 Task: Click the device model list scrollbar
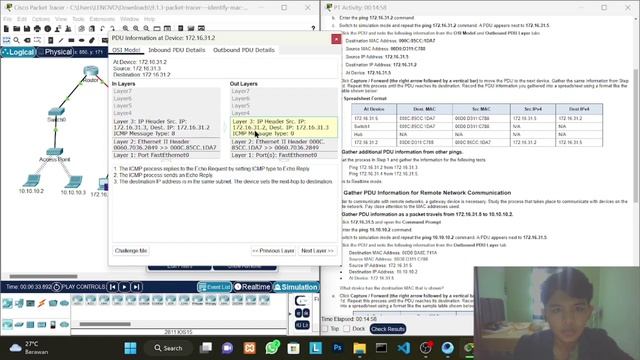(105, 324)
